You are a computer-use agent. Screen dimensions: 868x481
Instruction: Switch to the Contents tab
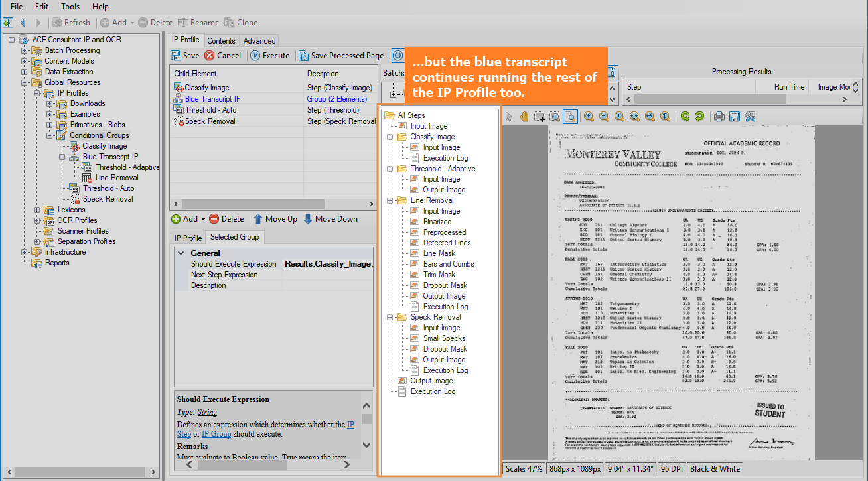pos(221,40)
